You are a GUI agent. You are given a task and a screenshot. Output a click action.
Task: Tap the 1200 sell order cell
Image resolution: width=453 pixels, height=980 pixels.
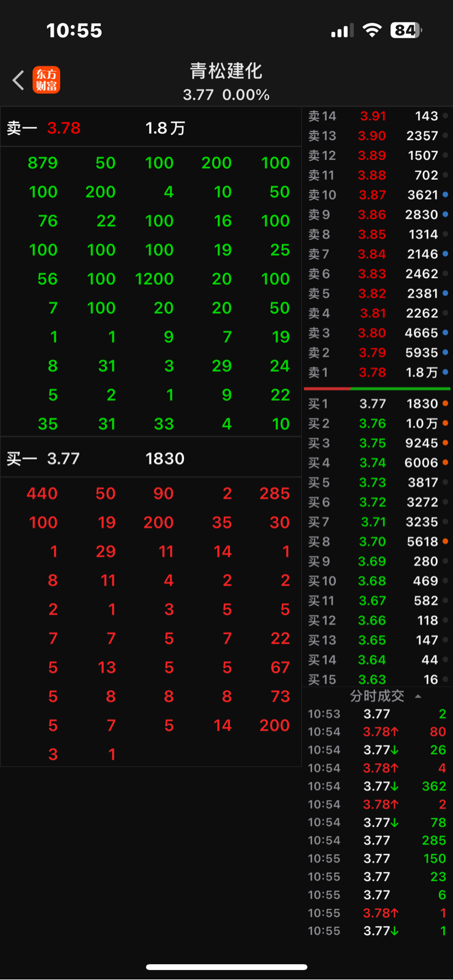tap(155, 279)
